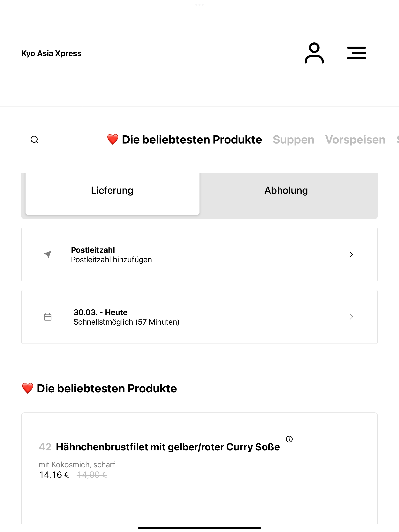Open the hamburger menu

coord(356,53)
